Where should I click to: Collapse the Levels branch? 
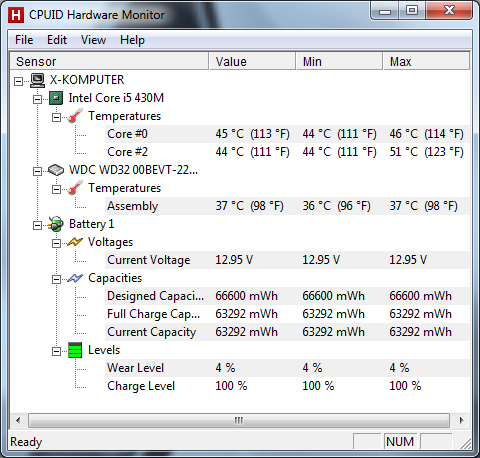[56, 351]
